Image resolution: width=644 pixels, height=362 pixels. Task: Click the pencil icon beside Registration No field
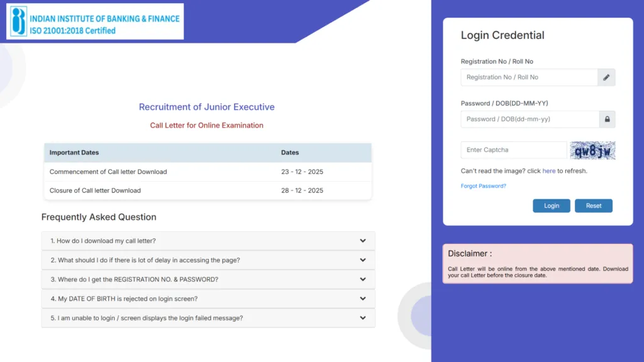click(606, 77)
